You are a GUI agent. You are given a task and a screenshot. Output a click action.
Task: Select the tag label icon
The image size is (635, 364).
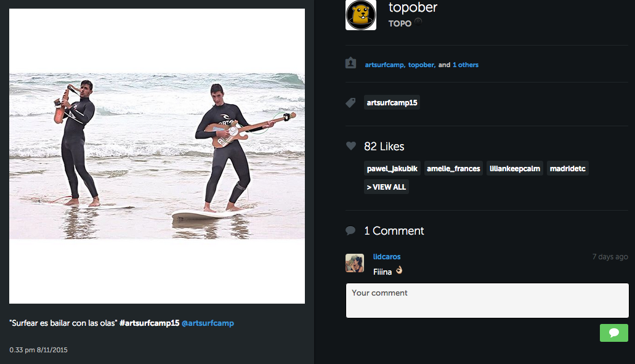tap(350, 102)
